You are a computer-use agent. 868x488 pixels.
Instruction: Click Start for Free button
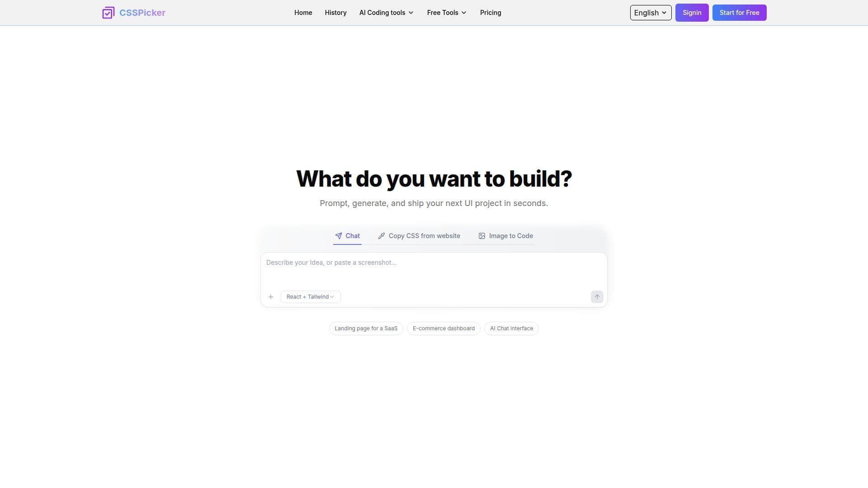pos(739,13)
